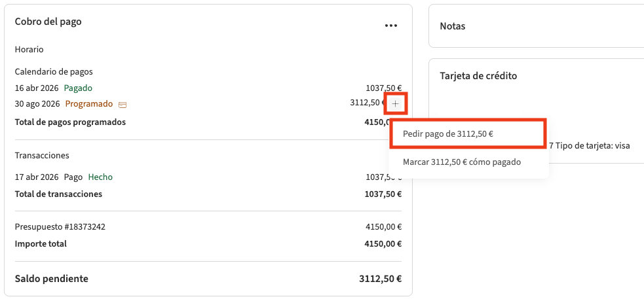644x301 pixels.
Task: Open the three-dot menu in Cobro del pago
Action: 391,26
